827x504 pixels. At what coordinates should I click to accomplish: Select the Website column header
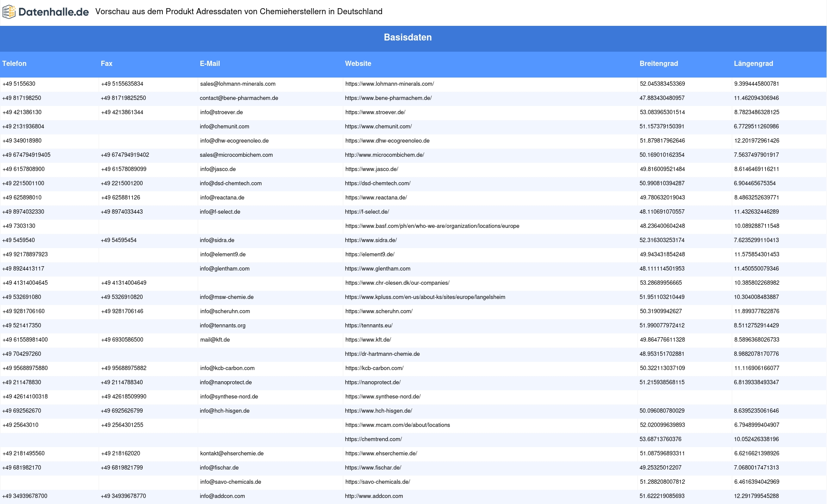(358, 63)
